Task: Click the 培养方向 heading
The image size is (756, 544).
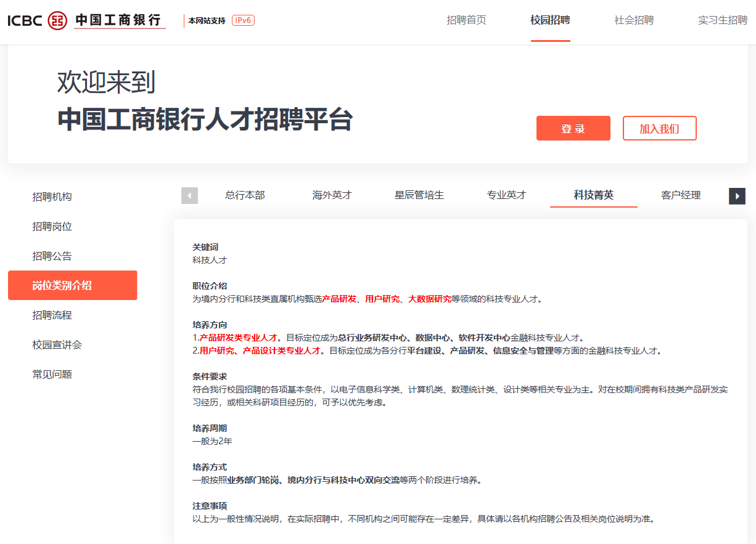Action: pyautogui.click(x=210, y=325)
